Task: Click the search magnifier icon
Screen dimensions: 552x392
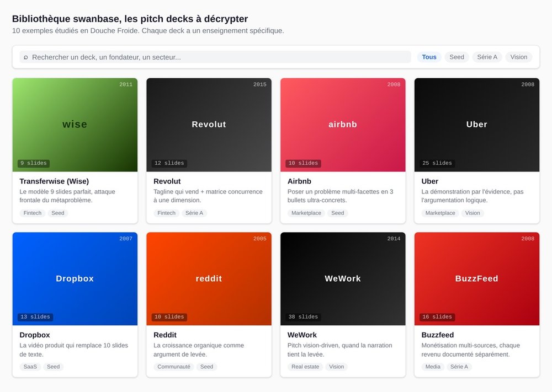Action: click(26, 57)
